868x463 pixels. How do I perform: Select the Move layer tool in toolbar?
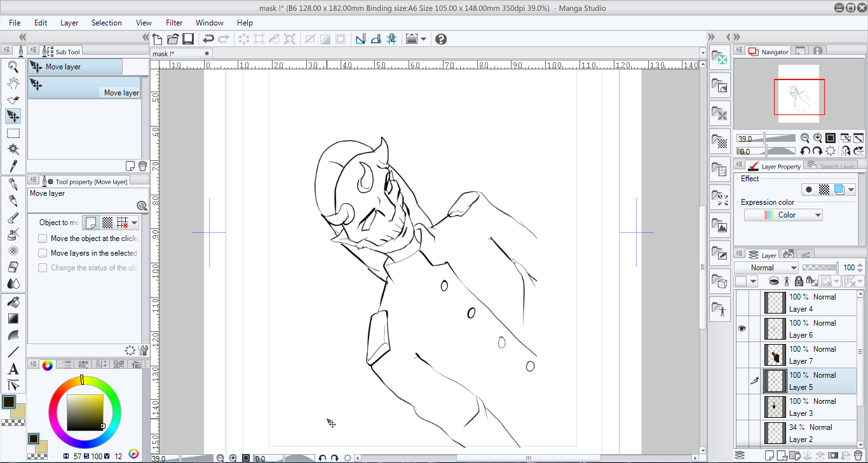[x=13, y=116]
